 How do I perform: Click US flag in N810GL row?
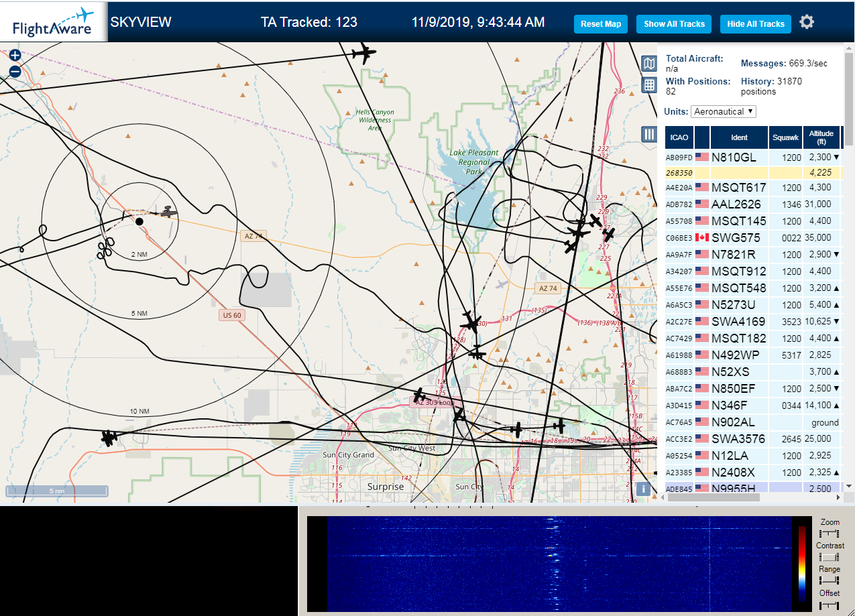[702, 157]
